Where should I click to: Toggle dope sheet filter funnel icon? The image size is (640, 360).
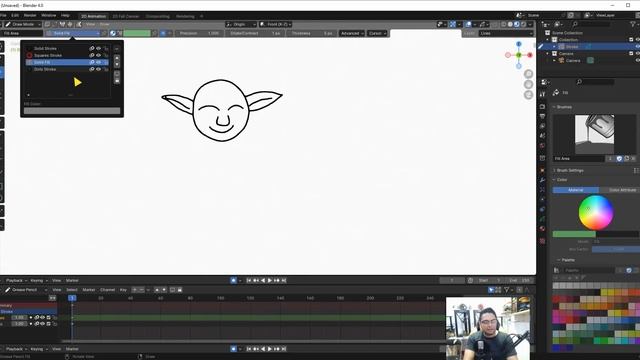click(x=507, y=290)
